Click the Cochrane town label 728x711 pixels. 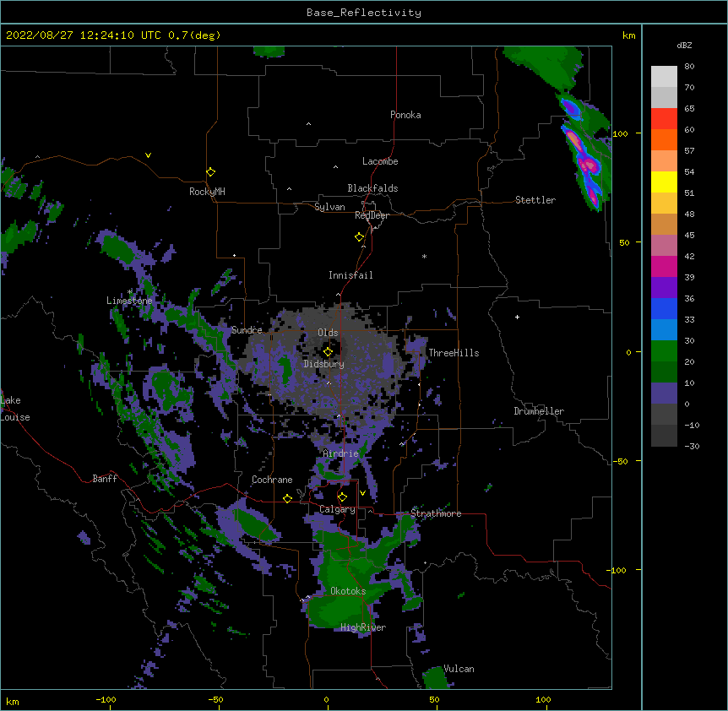(x=272, y=480)
